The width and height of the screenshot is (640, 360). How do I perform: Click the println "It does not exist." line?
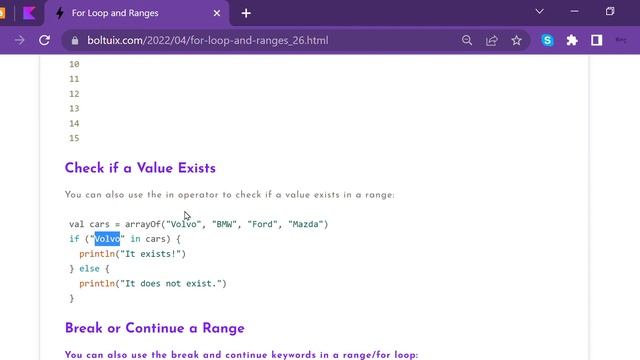point(153,284)
